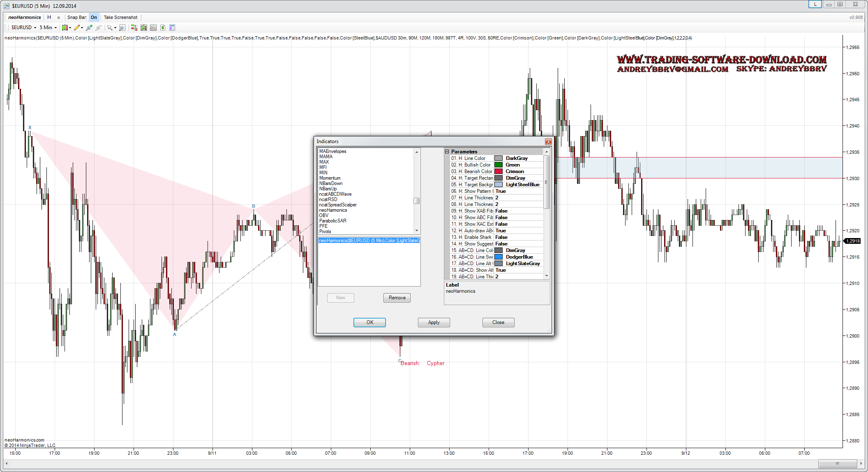Open the Strategies dollar sign icon
Screen dimensions: 868x472
[x=163, y=28]
